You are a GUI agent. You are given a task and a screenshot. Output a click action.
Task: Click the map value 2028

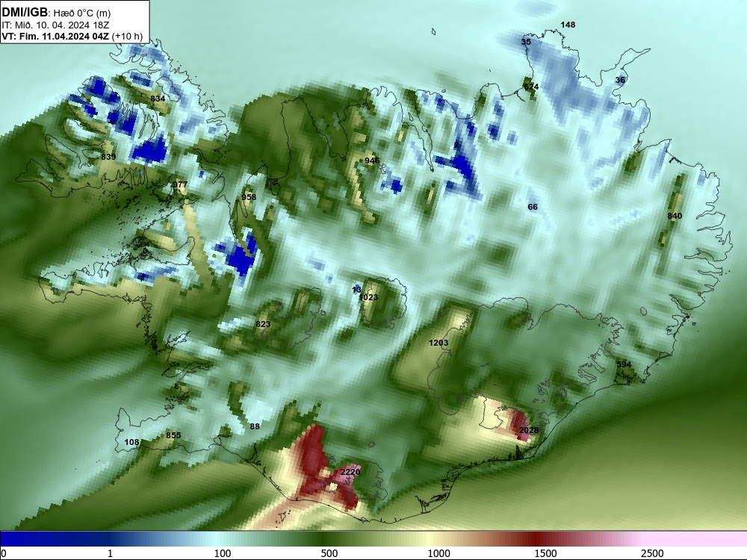(x=529, y=430)
